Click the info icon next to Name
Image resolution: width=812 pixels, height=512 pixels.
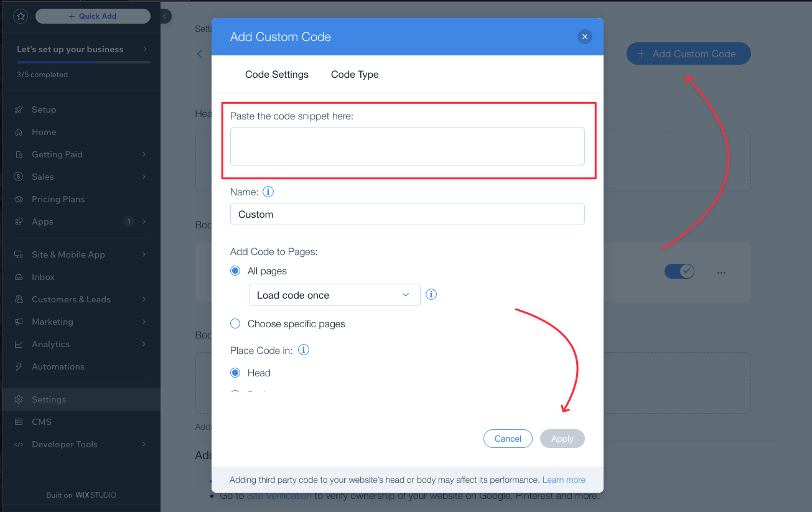268,192
